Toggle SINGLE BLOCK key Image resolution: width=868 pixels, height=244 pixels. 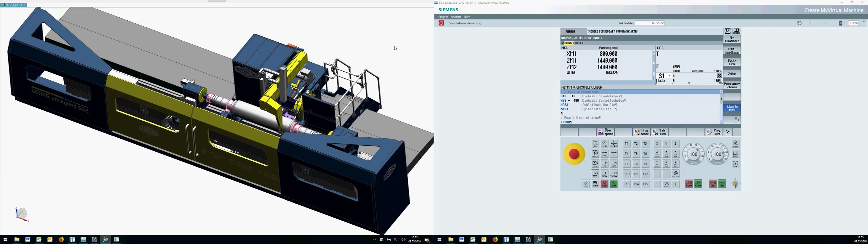[595, 184]
